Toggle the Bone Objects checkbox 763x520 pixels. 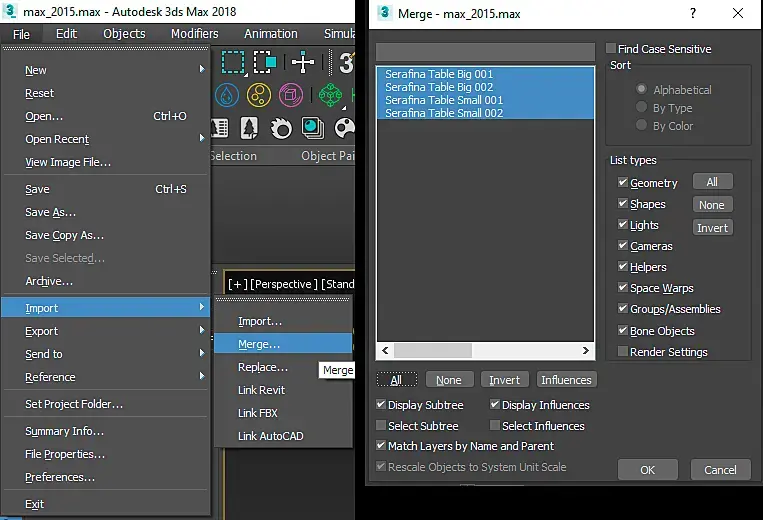tap(622, 330)
